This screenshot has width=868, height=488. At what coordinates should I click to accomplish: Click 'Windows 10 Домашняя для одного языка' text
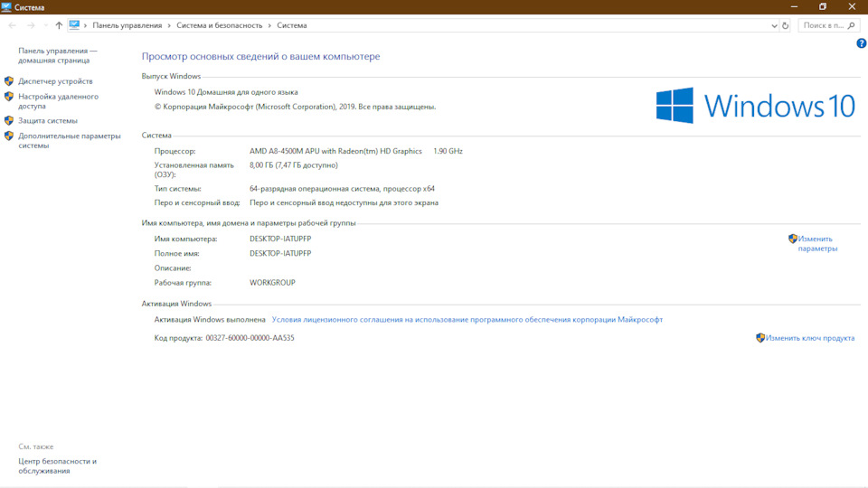click(226, 92)
